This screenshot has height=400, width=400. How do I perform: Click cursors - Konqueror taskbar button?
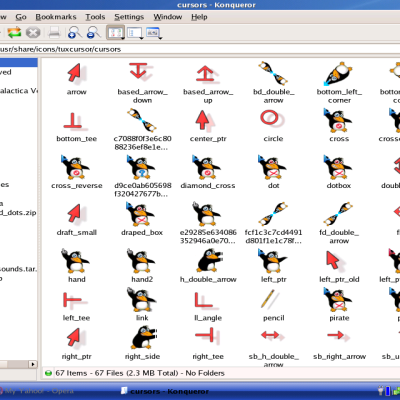[165, 391]
